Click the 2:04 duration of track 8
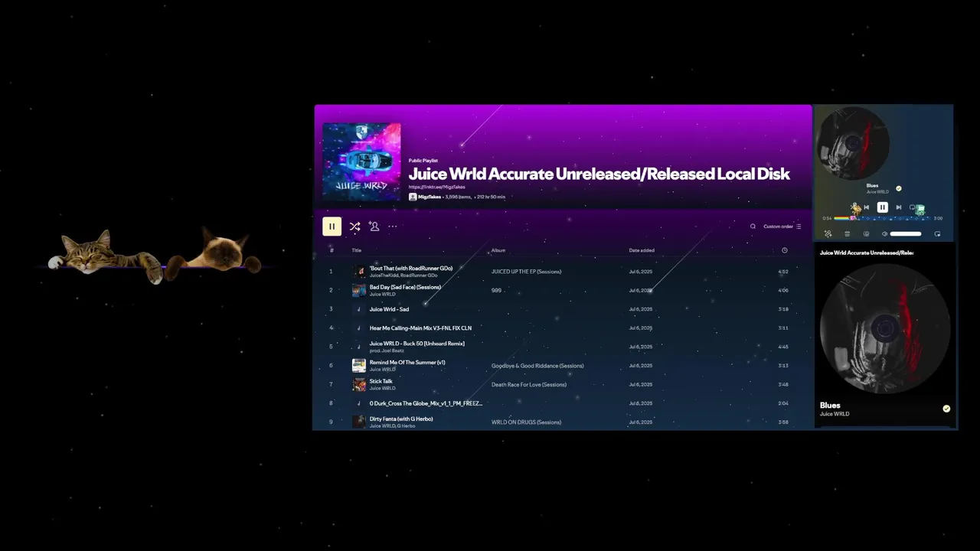Screen dimensions: 980x551 point(783,403)
